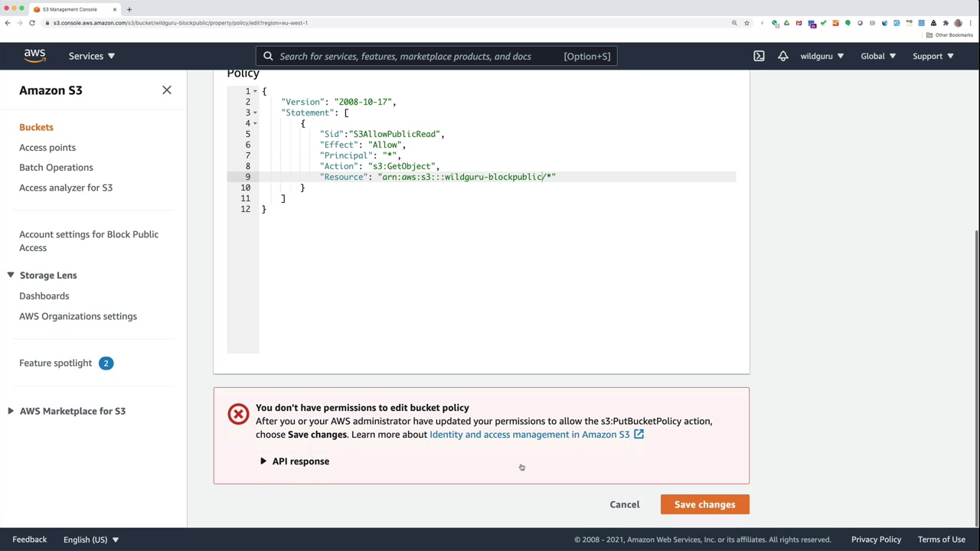The width and height of the screenshot is (980, 551).
Task: Click the Feature spotlight badge showing 2
Action: pyautogui.click(x=106, y=364)
